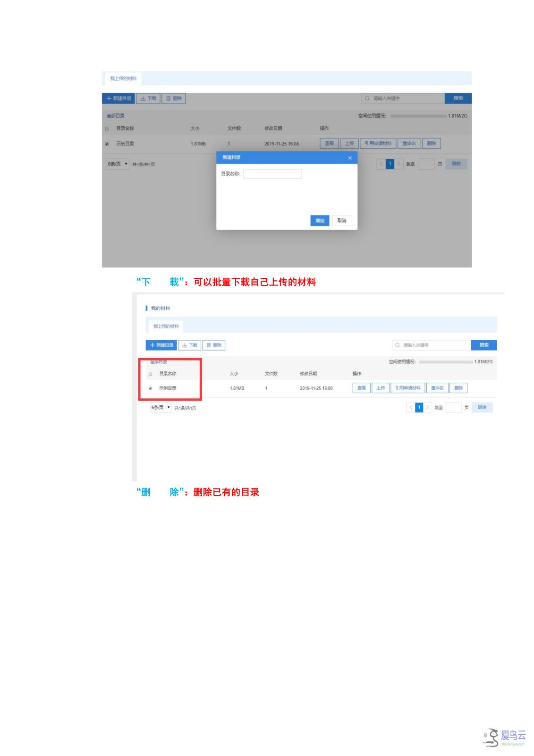The width and height of the screenshot is (534, 756).
Task: Toggle 目录名称 select-all checkbox in 我的材料 panel
Action: click(151, 374)
